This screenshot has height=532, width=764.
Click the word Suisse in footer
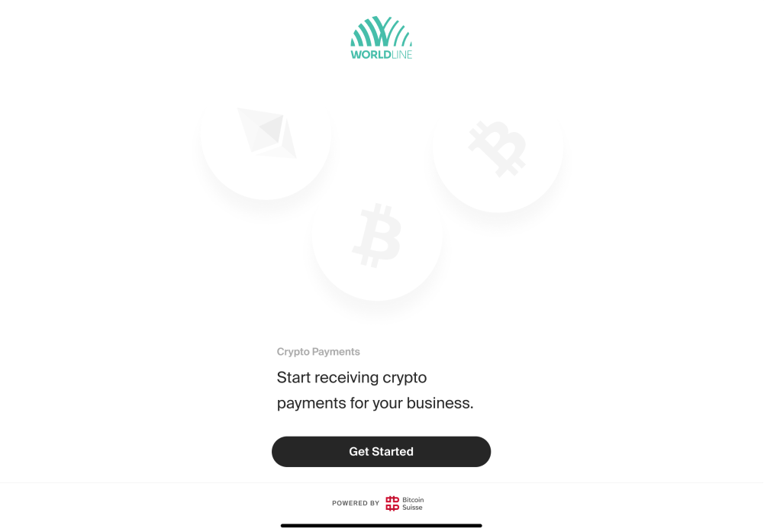click(412, 508)
